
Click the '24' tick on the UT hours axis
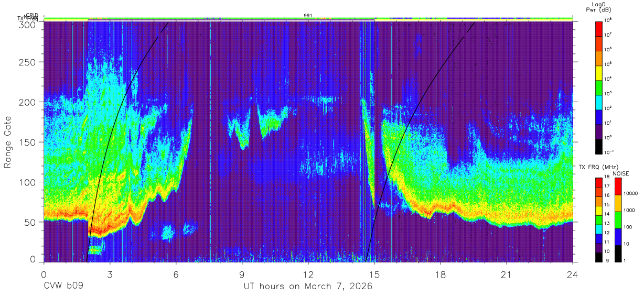[x=573, y=274]
